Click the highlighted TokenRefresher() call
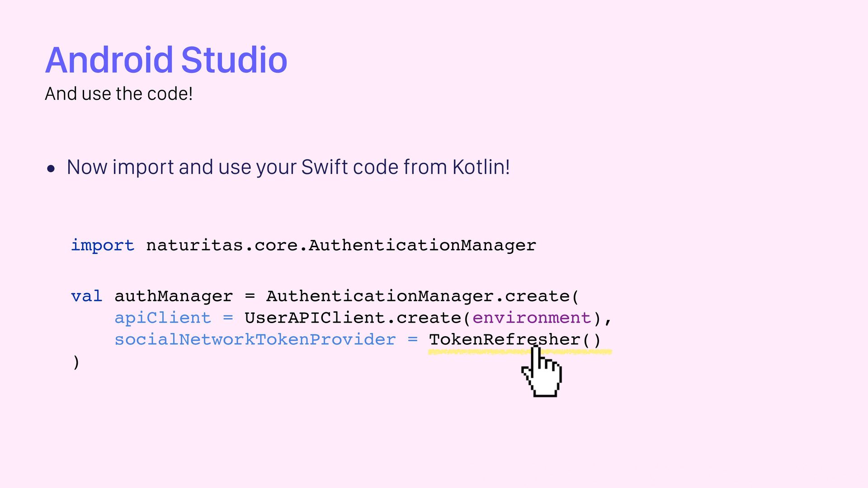This screenshot has height=488, width=868. [514, 340]
